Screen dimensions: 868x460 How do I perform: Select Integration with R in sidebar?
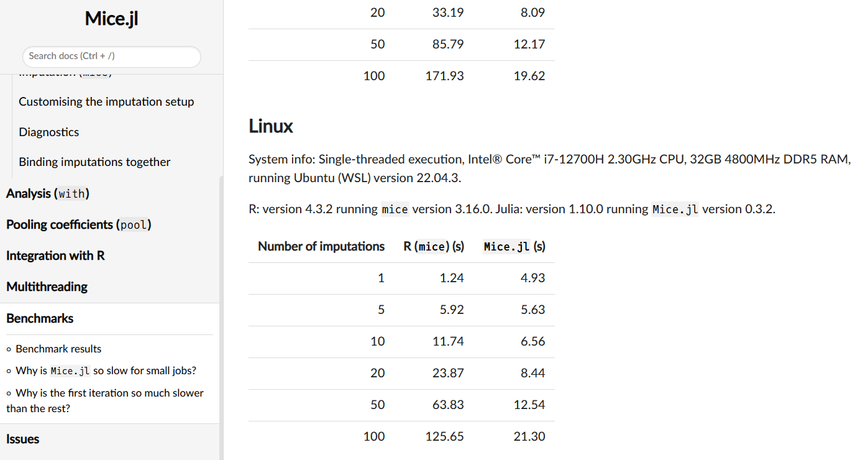(x=55, y=255)
